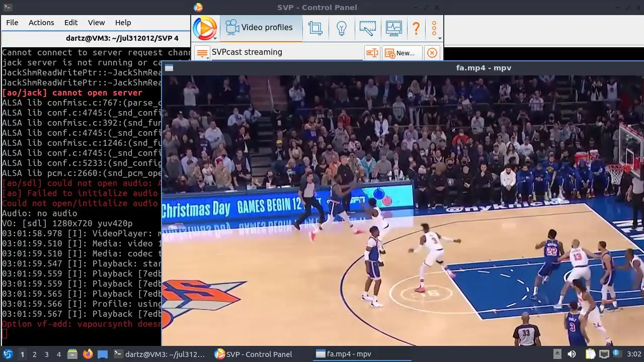Image resolution: width=644 pixels, height=362 pixels.
Task: Open the File menu in the terminal
Action: 12,23
